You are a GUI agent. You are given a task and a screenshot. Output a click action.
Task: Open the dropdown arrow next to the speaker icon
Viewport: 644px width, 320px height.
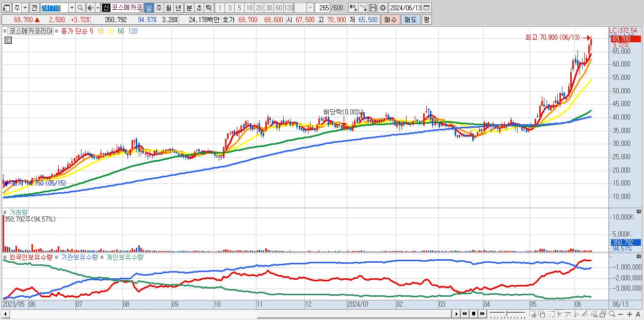[98, 8]
